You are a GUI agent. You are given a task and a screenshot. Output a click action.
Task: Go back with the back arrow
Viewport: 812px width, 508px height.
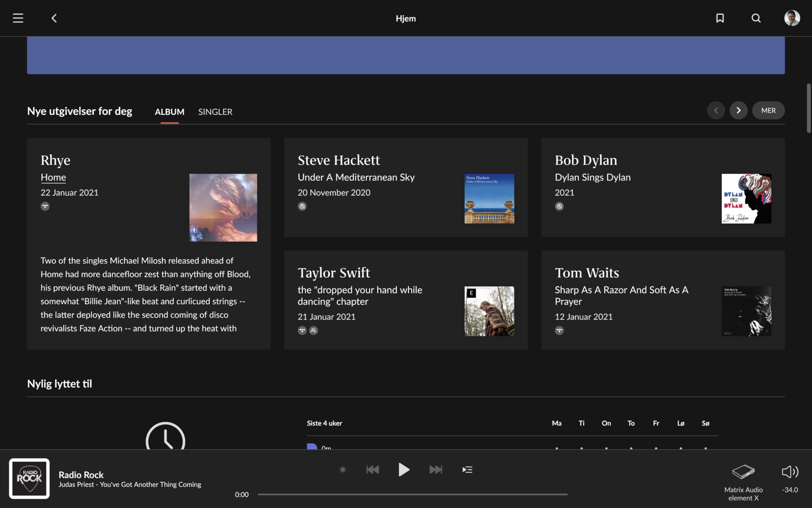(x=54, y=18)
